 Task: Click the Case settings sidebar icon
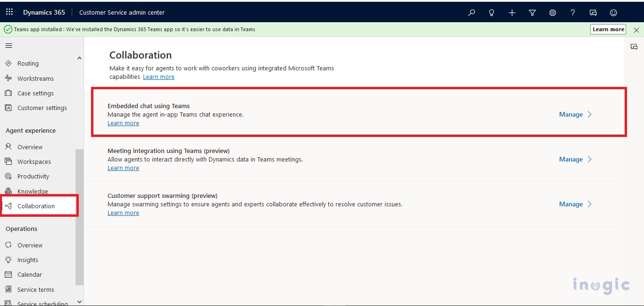tap(8, 93)
